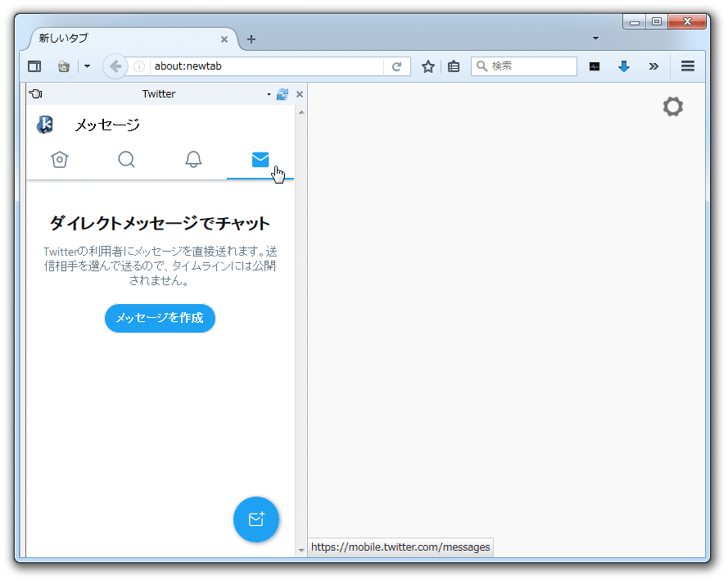
Task: Open the hamburger menu
Action: click(x=688, y=66)
